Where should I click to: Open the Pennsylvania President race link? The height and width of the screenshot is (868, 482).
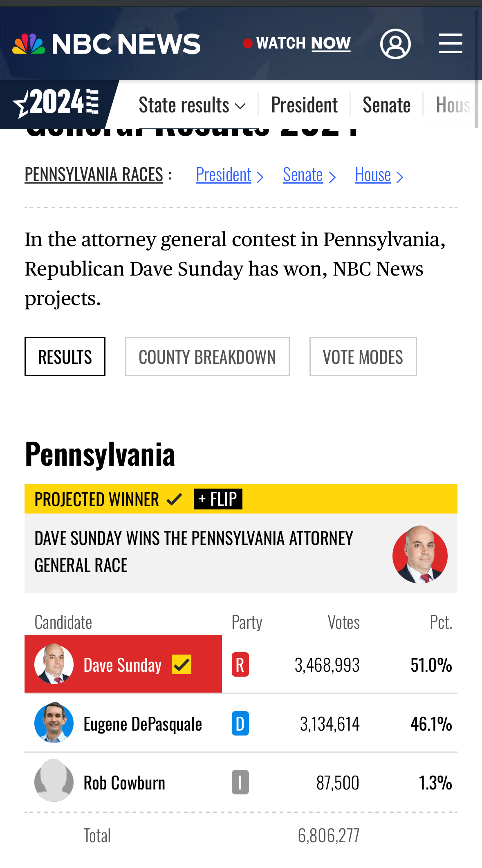(x=229, y=175)
